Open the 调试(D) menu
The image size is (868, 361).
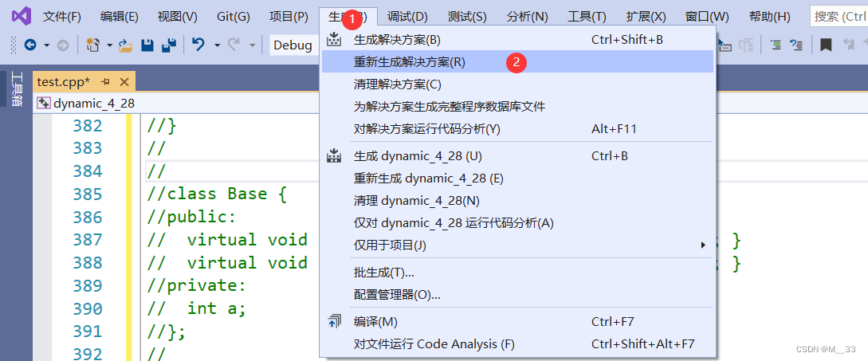pyautogui.click(x=407, y=17)
